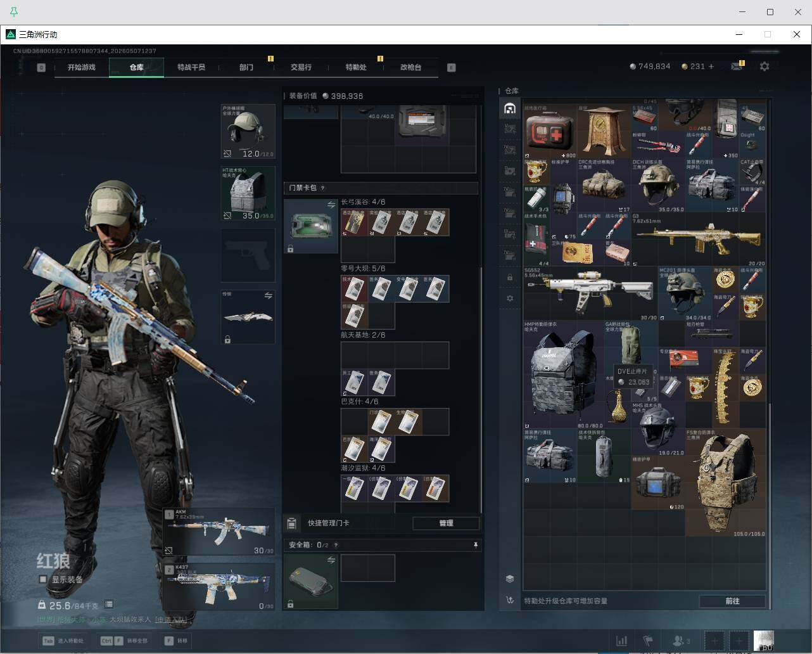Select the melee knife slot
Screen dimensions: 812x654
pos(248,317)
